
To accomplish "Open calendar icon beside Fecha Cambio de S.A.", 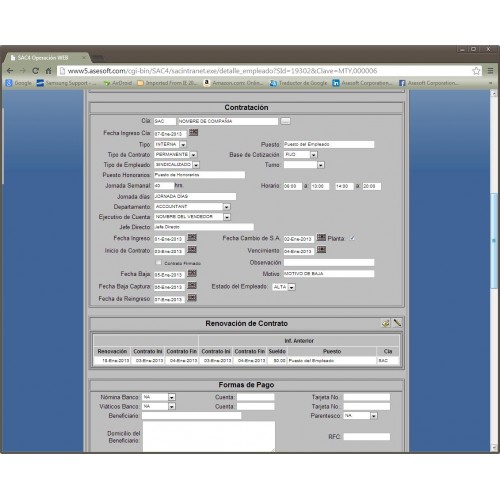I will click(321, 237).
